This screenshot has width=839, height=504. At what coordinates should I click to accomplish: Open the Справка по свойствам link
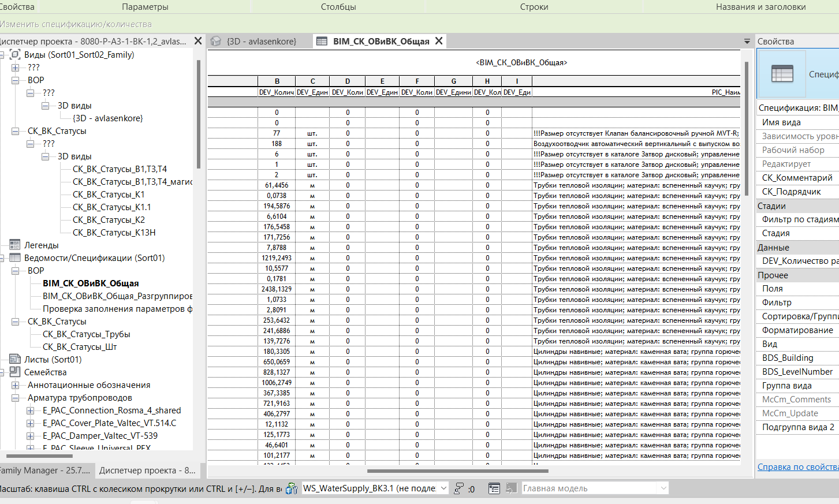[x=798, y=467]
